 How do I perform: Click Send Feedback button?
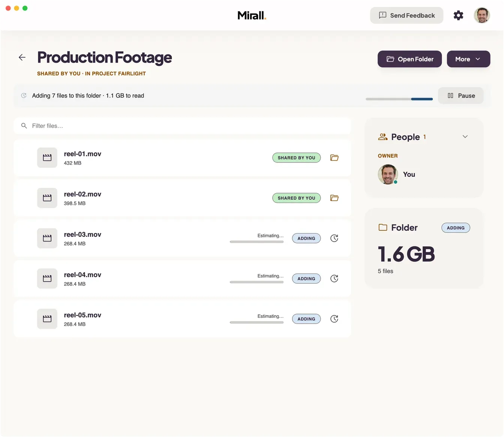(406, 15)
